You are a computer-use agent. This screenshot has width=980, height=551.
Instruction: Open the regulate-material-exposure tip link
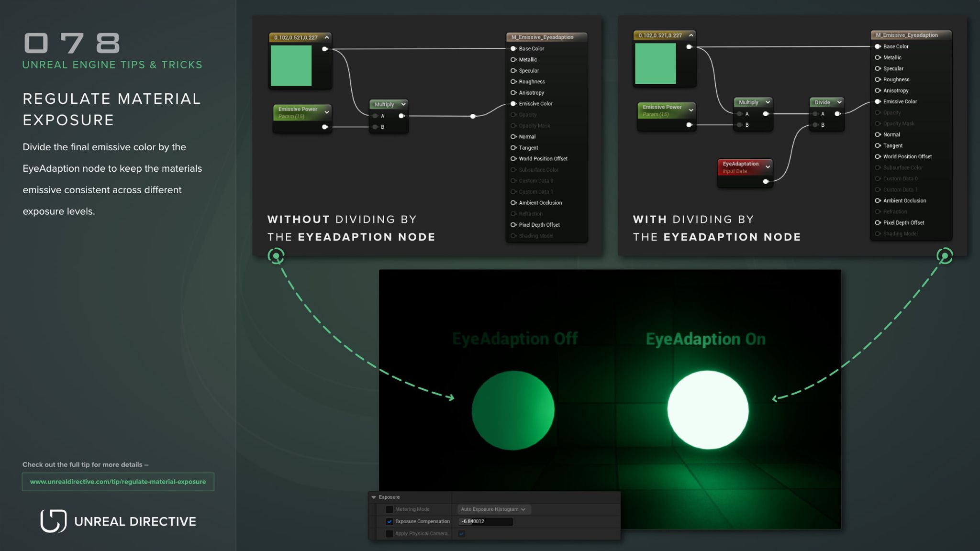[118, 482]
